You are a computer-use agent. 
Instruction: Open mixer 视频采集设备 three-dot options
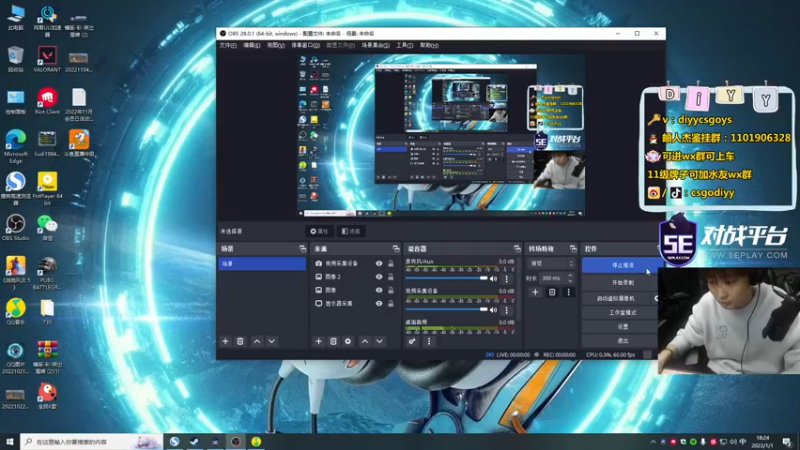click(x=507, y=310)
